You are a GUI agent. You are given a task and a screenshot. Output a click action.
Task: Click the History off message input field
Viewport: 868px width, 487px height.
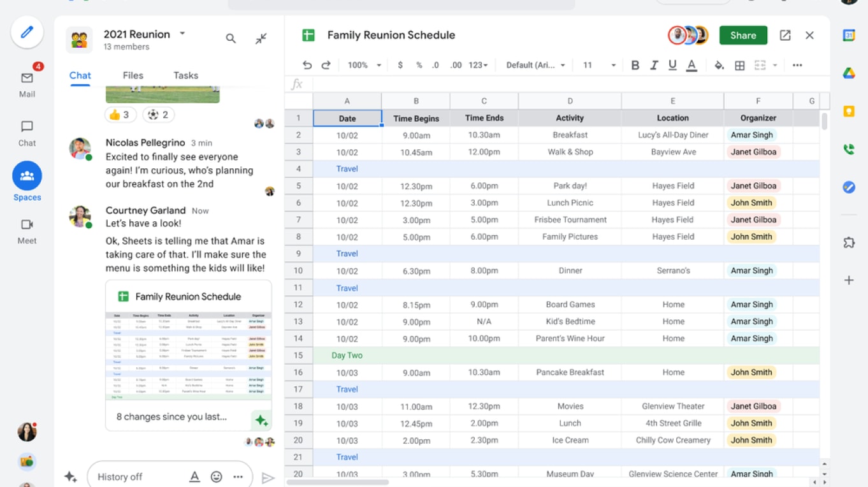[x=137, y=477]
